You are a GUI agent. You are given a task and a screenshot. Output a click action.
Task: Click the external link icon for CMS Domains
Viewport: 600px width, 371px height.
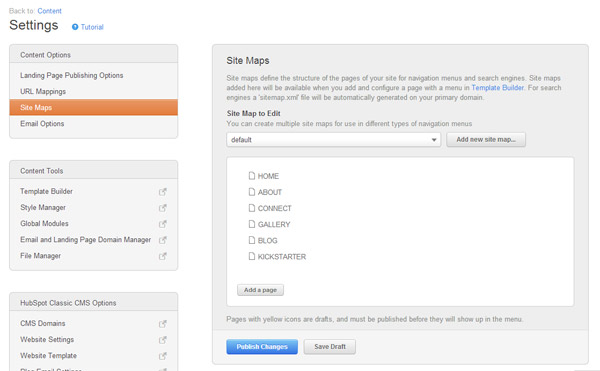point(163,324)
